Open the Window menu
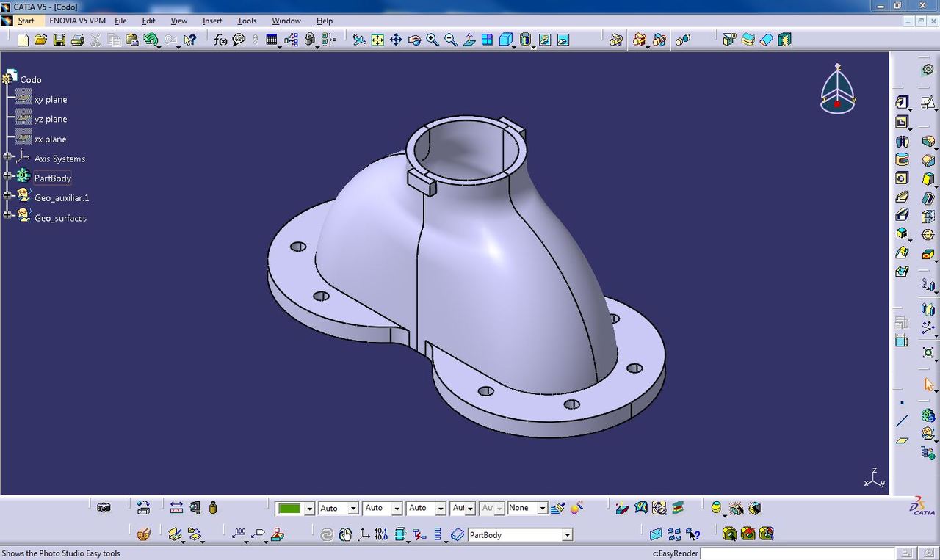Screen dimensions: 940x560 (x=286, y=21)
